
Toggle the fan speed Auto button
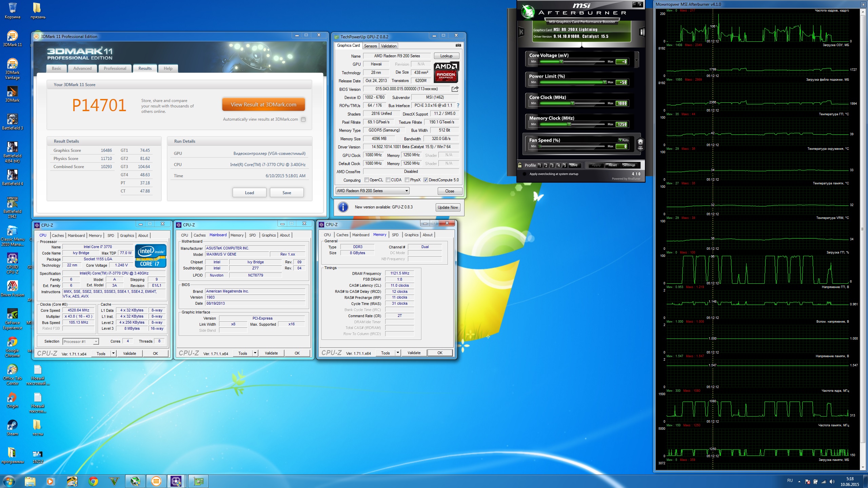[624, 140]
